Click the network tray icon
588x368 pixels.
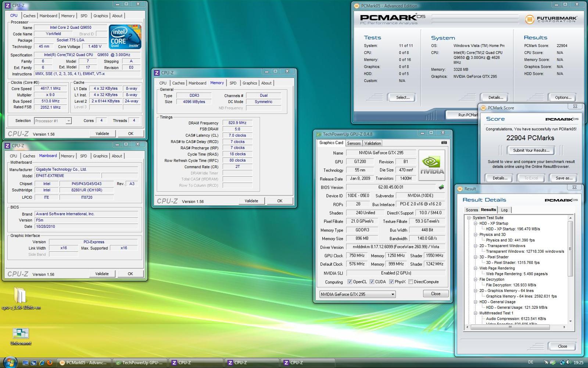[x=562, y=362]
